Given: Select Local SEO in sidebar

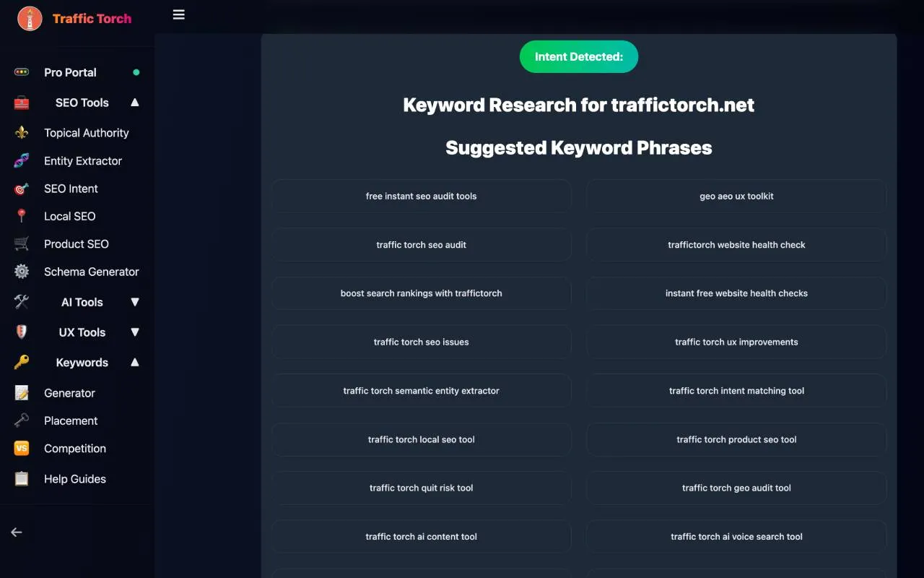Looking at the screenshot, I should coord(69,216).
